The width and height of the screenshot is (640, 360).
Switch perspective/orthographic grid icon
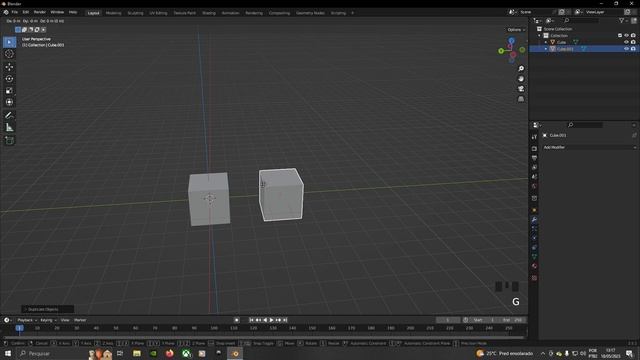coord(521,99)
